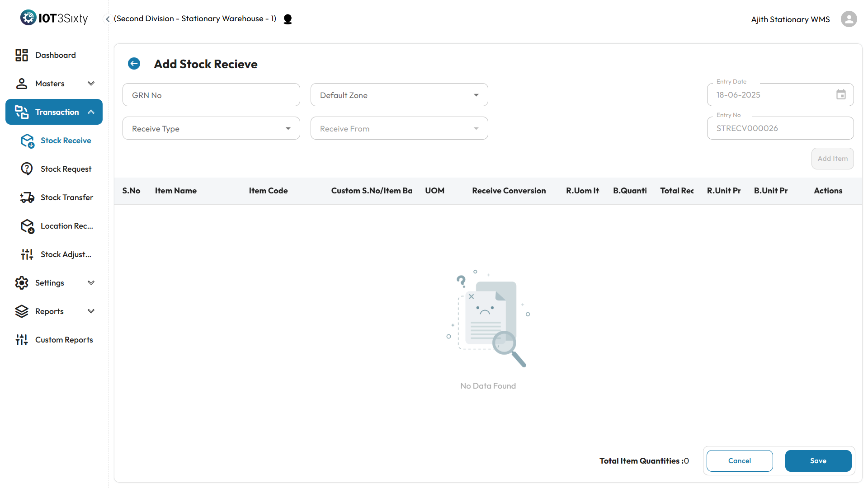
Task: Open Location Receive sidebar item
Action: [x=66, y=226]
